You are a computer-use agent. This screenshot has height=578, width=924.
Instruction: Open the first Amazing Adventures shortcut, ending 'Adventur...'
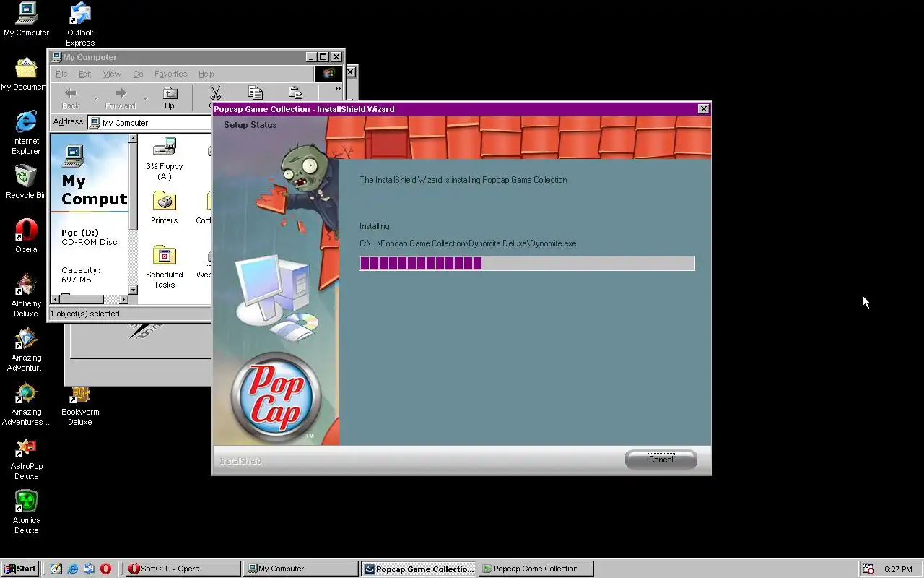point(26,350)
